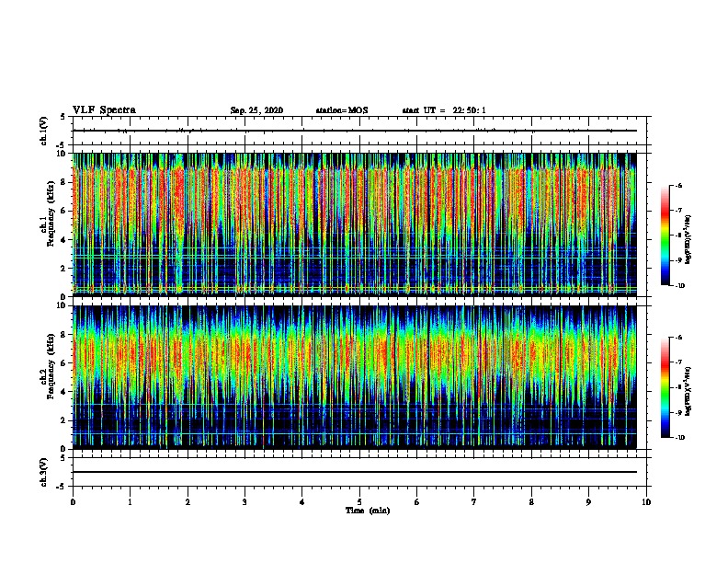Click the 5 tick label of ch.1(V) axis
The image size is (728, 563).
pyautogui.click(x=63, y=117)
